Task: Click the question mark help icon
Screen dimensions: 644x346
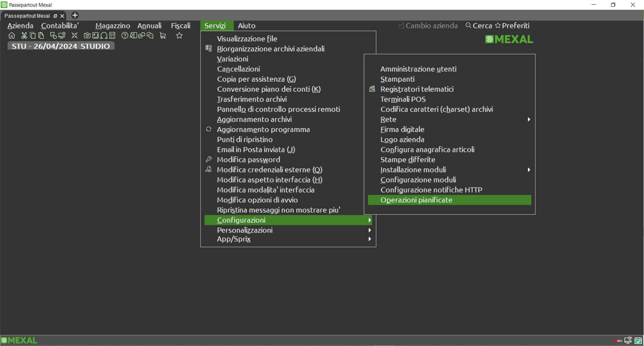Action: [125, 36]
